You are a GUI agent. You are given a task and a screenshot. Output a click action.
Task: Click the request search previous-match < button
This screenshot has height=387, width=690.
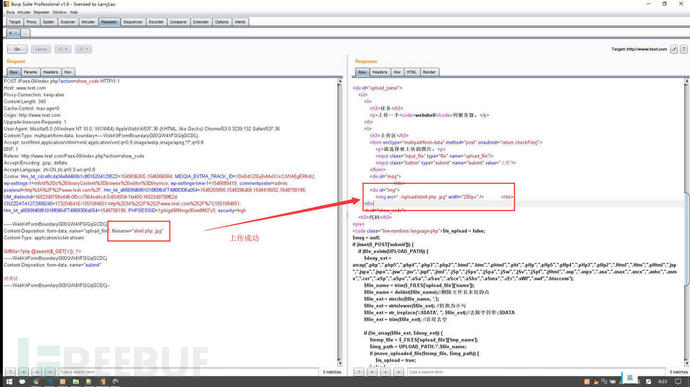pyautogui.click(x=23, y=372)
